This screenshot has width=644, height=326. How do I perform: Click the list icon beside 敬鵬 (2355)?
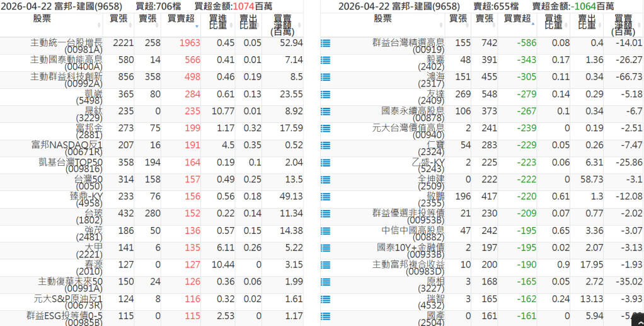click(325, 197)
